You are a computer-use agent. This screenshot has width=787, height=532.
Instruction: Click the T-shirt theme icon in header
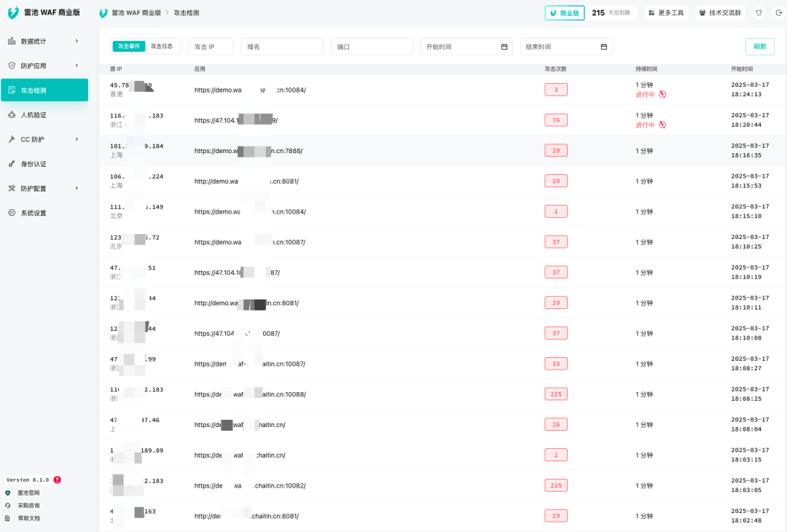759,12
